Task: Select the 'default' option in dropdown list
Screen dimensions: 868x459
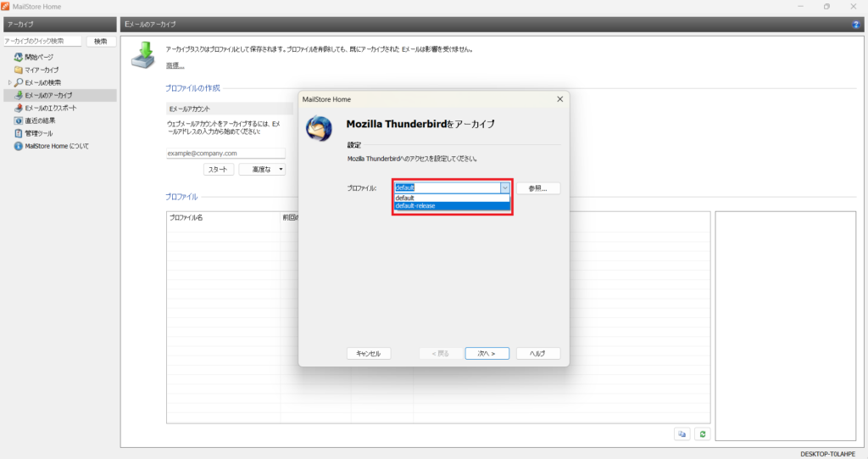Action: click(453, 198)
